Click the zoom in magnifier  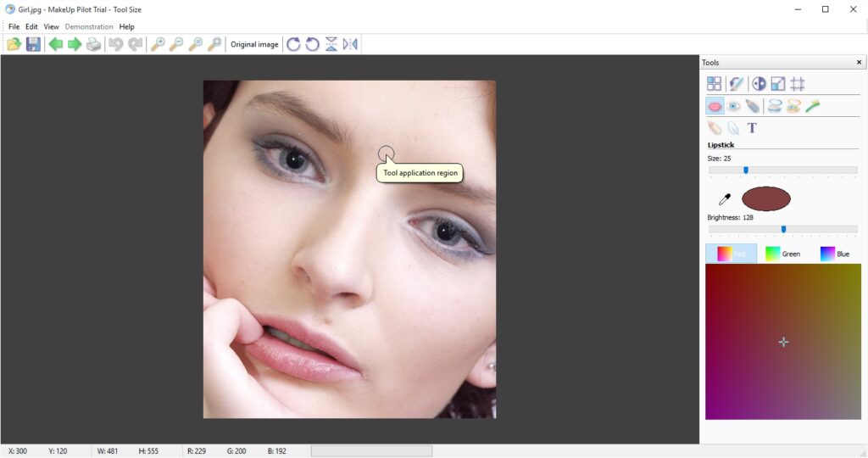[x=158, y=44]
